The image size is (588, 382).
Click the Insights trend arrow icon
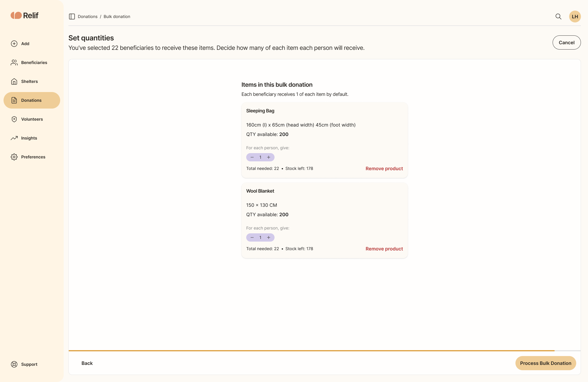[14, 138]
